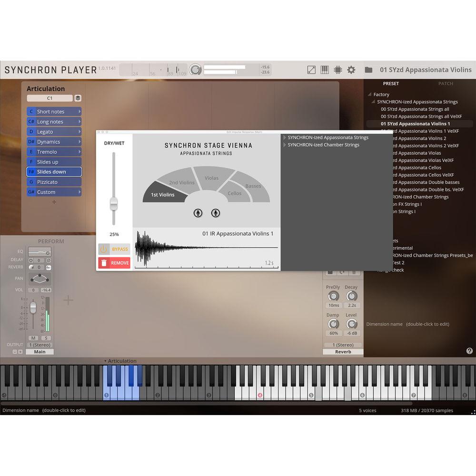The height and width of the screenshot is (476, 476).
Task: Click the CPU chip icon in the toolbar
Action: pos(338,69)
